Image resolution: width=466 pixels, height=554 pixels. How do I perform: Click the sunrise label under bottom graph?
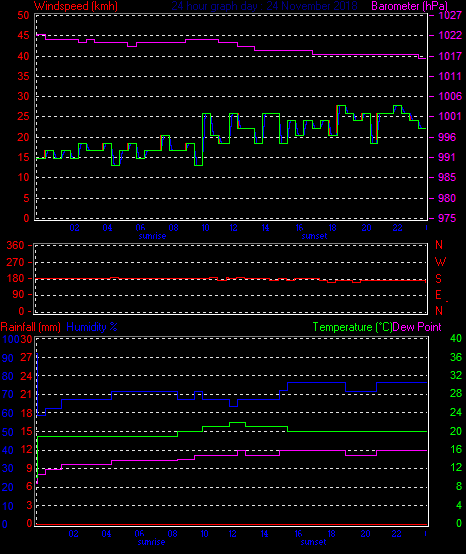151,542
